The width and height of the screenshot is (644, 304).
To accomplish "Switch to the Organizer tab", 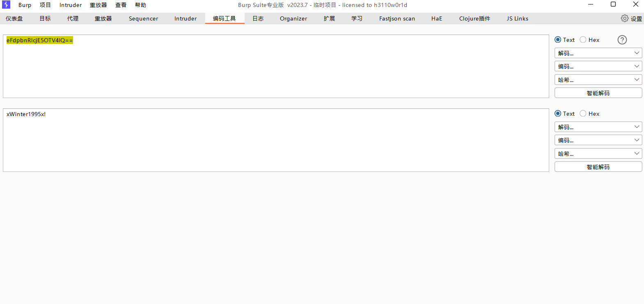I will point(293,18).
